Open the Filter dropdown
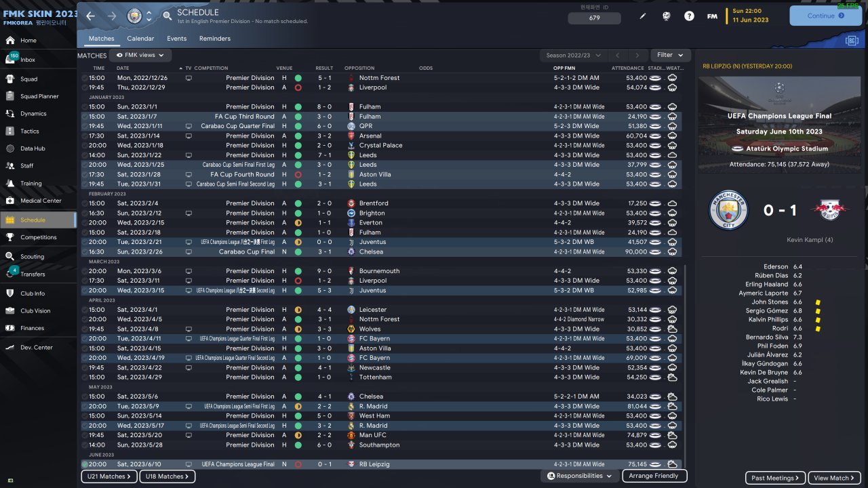Screen dimensions: 868x488 tap(670, 55)
